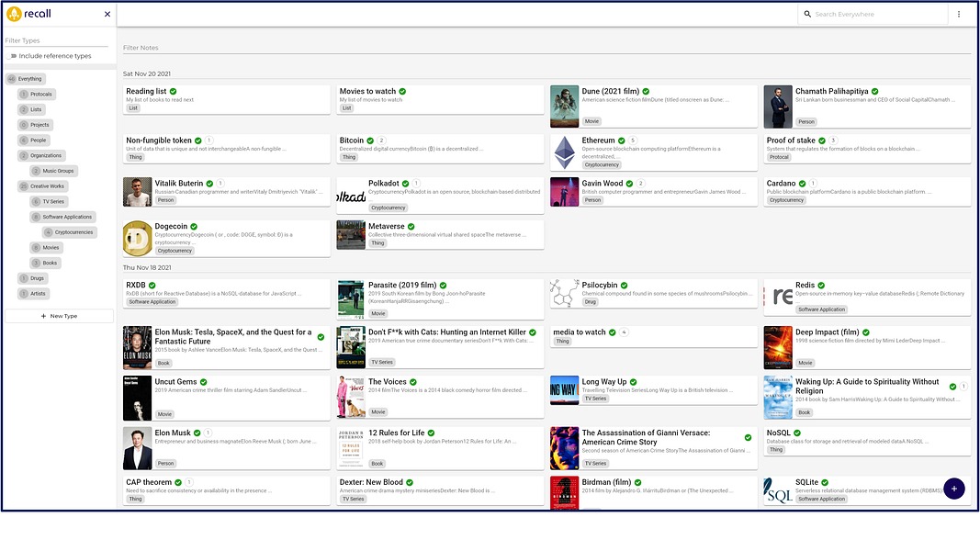Click the link count badge next to Gavin Wood
The width and height of the screenshot is (980, 551).
[640, 184]
